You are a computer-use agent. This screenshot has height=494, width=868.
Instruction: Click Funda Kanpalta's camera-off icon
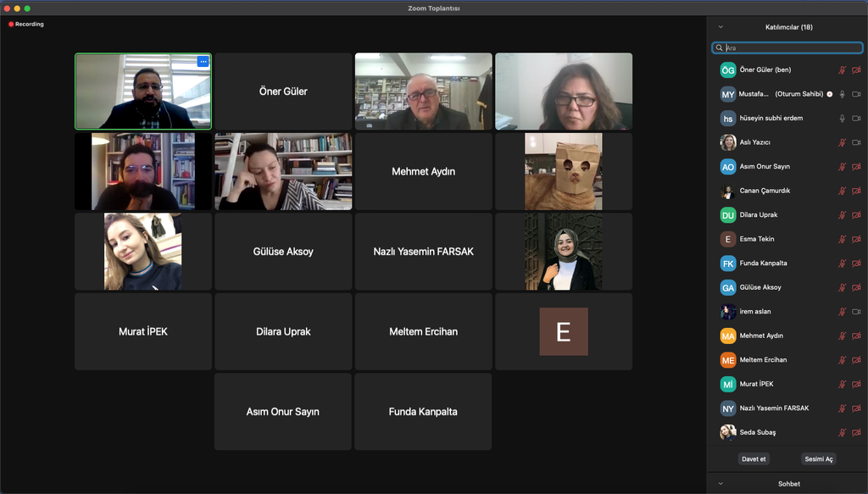856,264
